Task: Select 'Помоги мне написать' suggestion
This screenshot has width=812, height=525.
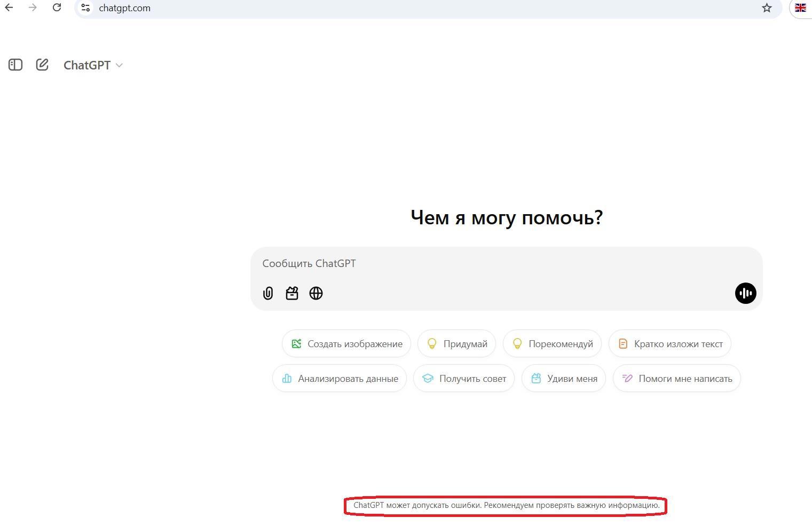Action: 676,379
